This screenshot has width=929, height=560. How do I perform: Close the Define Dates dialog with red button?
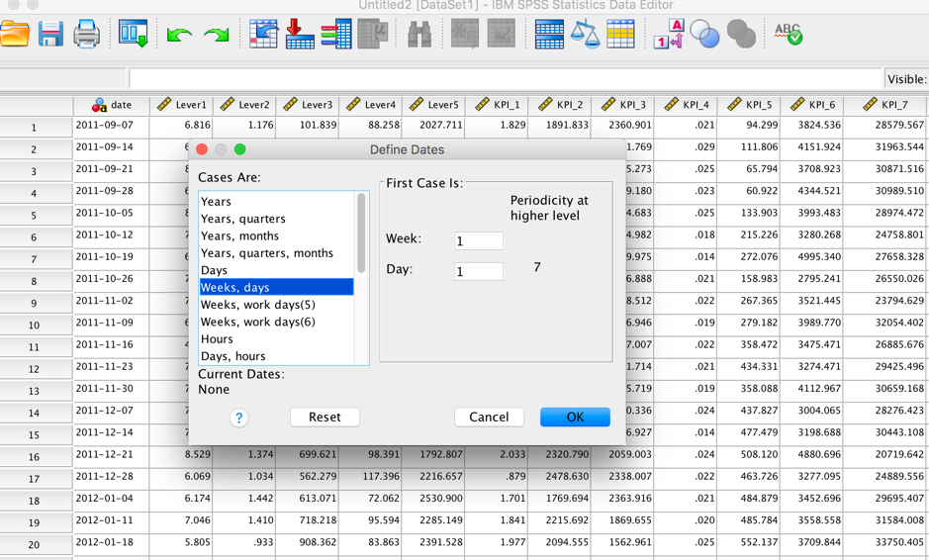[x=202, y=149]
